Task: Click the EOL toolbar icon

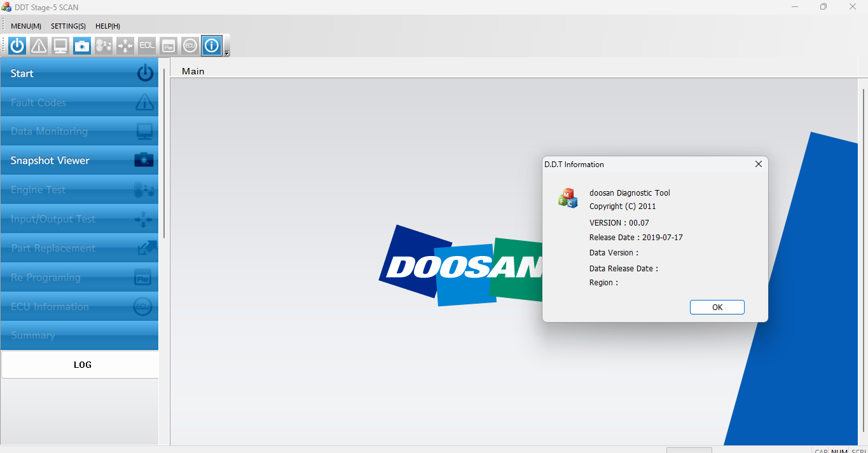Action: (147, 46)
